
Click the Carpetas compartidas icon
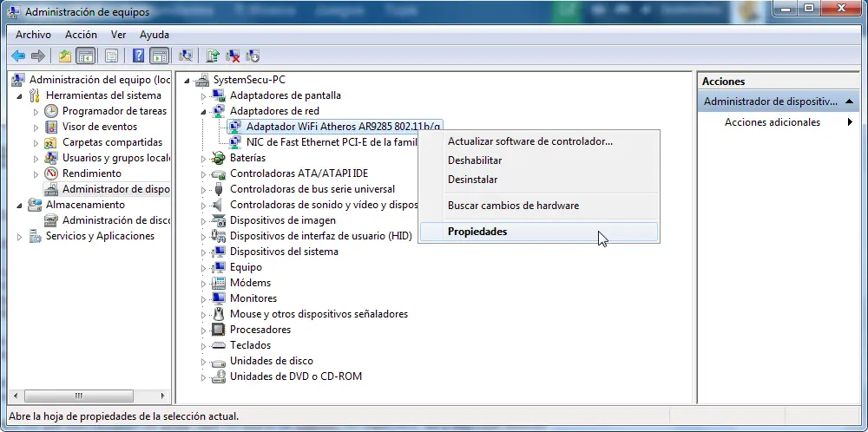[51, 142]
